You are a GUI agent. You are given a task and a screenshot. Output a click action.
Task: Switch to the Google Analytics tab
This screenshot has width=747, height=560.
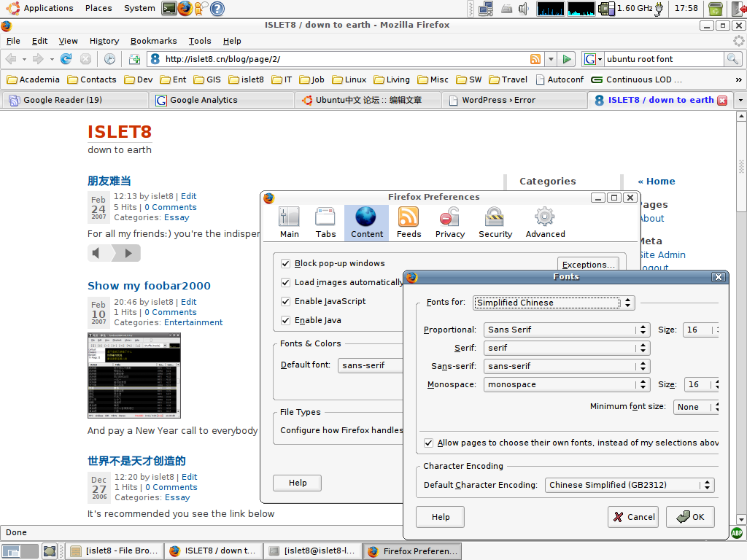222,100
